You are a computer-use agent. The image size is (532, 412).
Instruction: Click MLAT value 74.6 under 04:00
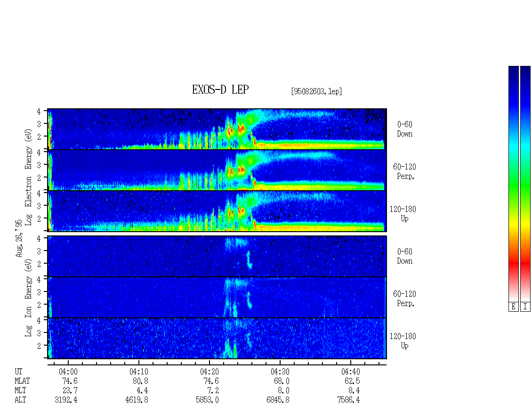[x=70, y=381]
